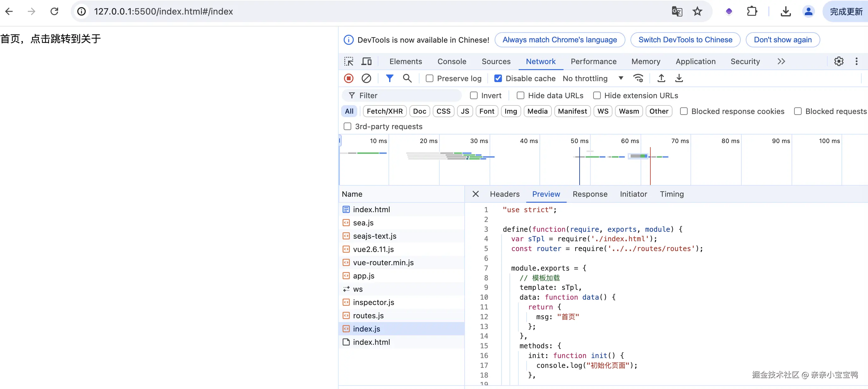The width and height of the screenshot is (868, 389).
Task: Expand more DevTools tabs chevron
Action: [x=781, y=61]
